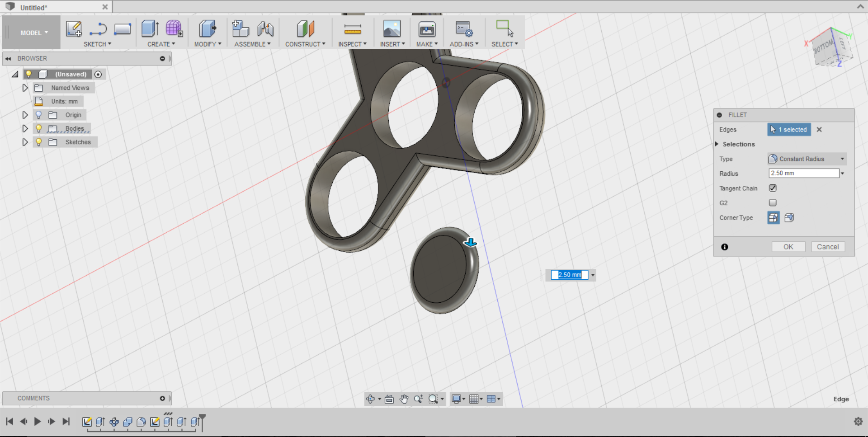Viewport: 868px width, 437px height.
Task: Click the Extrude icon in CREATE group
Action: [150, 28]
